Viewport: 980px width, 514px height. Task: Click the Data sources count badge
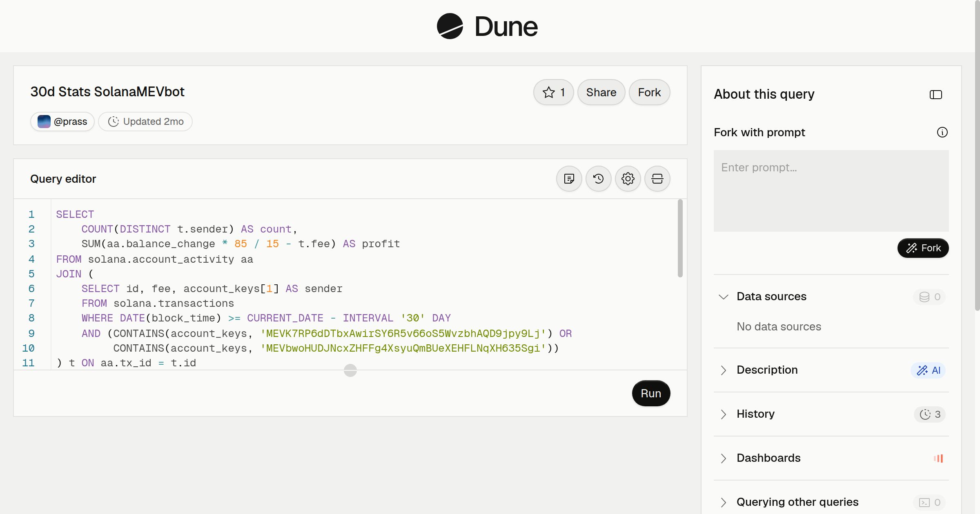[x=929, y=297]
